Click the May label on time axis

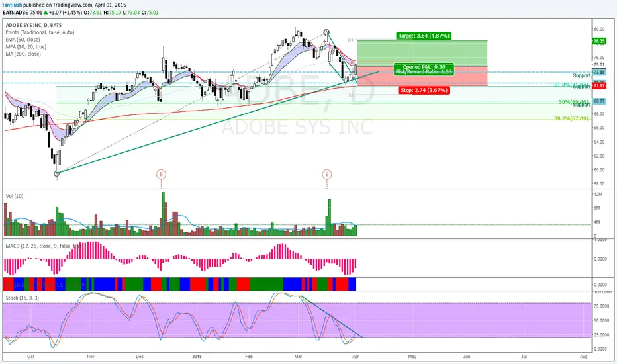click(412, 357)
